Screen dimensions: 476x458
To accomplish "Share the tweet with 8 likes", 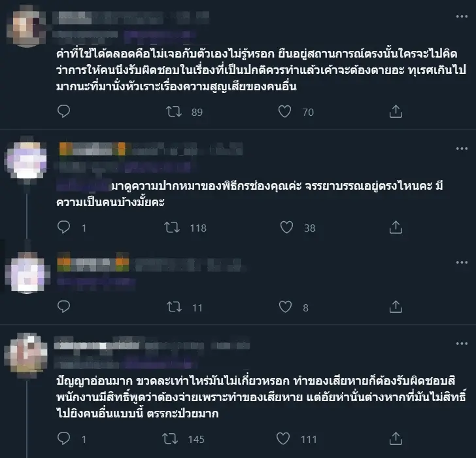I will [x=396, y=307].
